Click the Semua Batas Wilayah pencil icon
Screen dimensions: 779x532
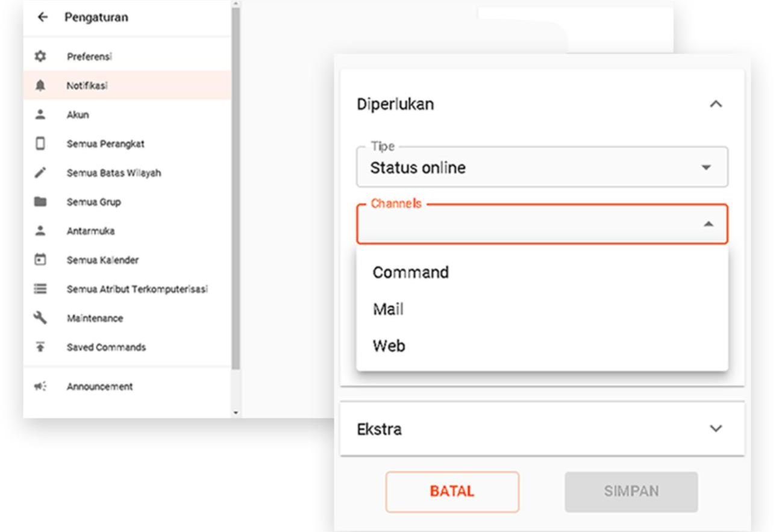(x=40, y=173)
